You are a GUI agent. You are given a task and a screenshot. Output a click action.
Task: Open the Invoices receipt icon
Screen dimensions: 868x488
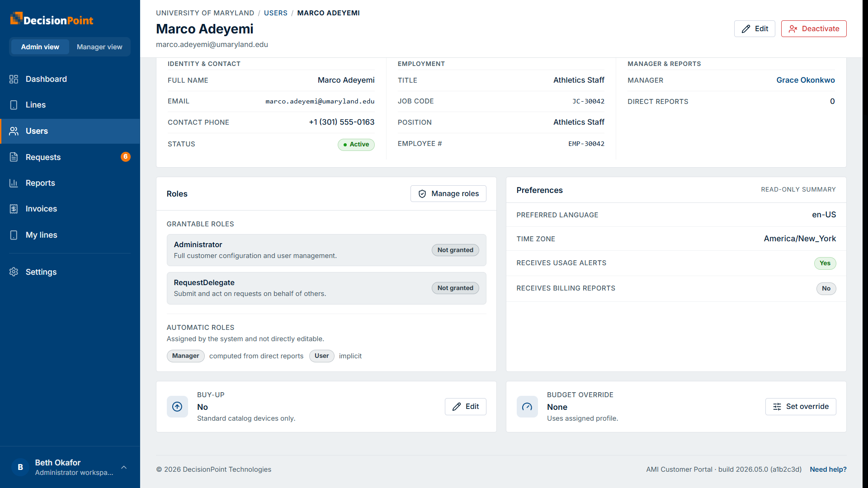[14, 209]
